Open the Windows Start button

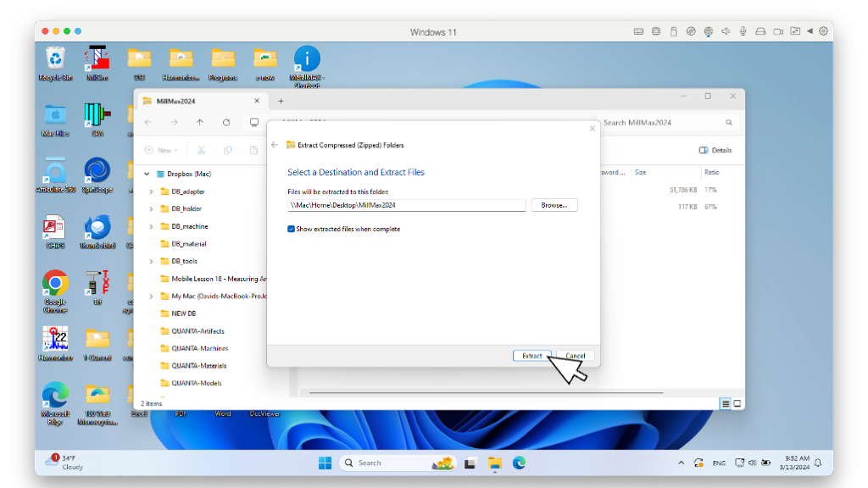tap(325, 463)
